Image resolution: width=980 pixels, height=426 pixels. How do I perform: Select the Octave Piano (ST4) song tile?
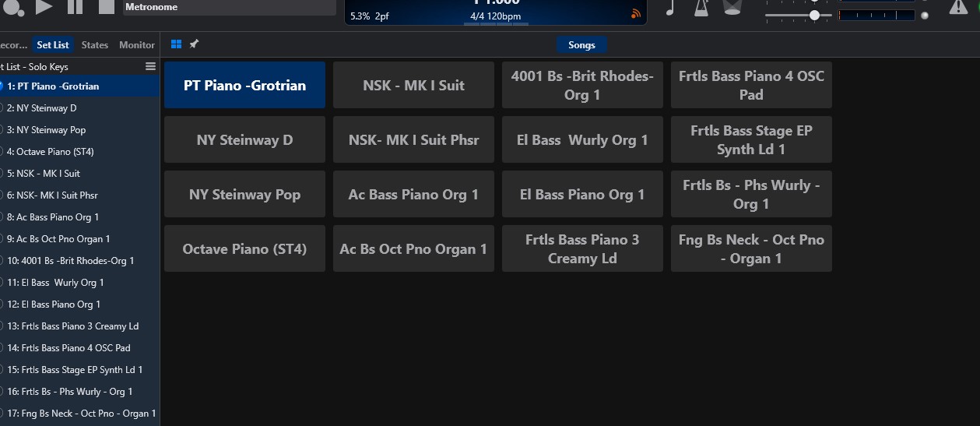coord(244,248)
